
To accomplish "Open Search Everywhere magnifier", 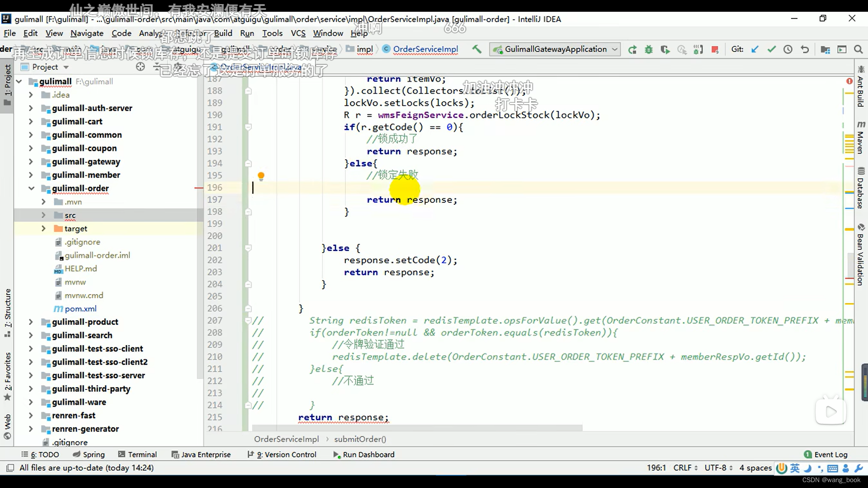I will (x=858, y=49).
